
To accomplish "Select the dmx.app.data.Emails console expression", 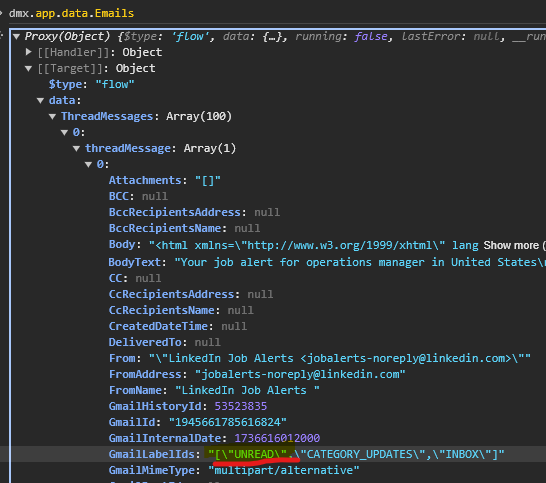I will (x=71, y=13).
